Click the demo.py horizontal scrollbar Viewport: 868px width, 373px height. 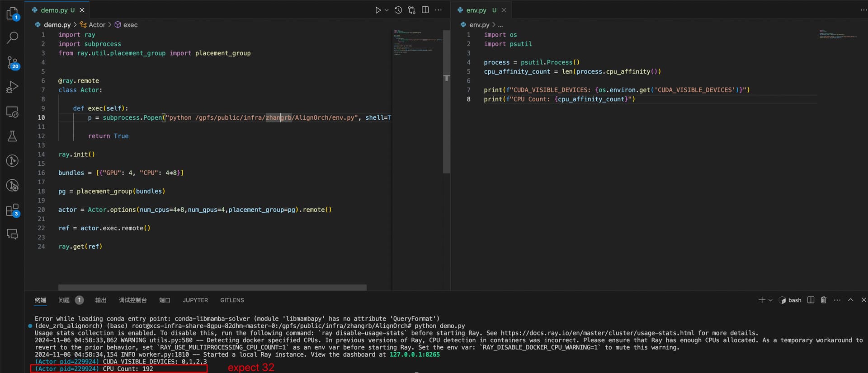click(212, 287)
